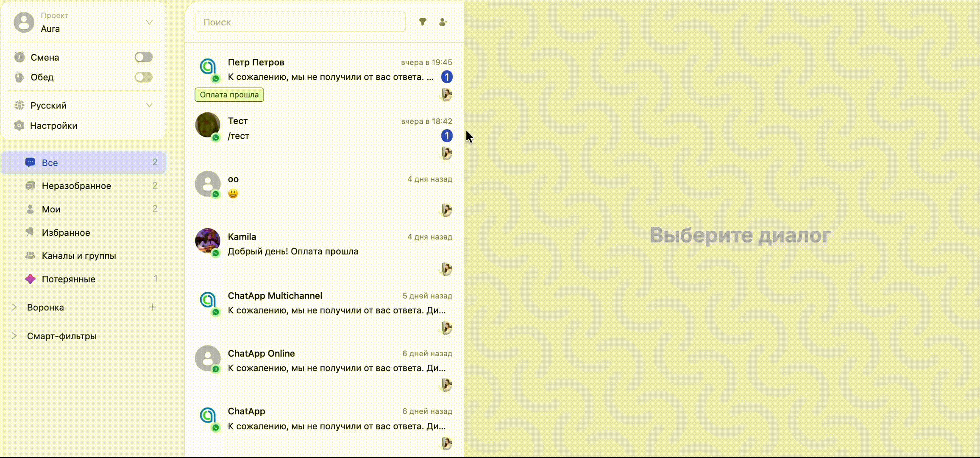980x458 pixels.
Task: Click the plus icon next to Воронка
Action: pyautogui.click(x=153, y=307)
